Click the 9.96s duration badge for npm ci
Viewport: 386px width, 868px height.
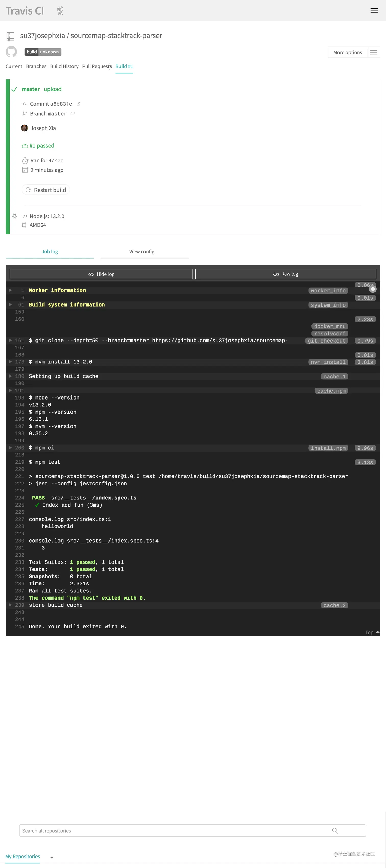pos(365,448)
